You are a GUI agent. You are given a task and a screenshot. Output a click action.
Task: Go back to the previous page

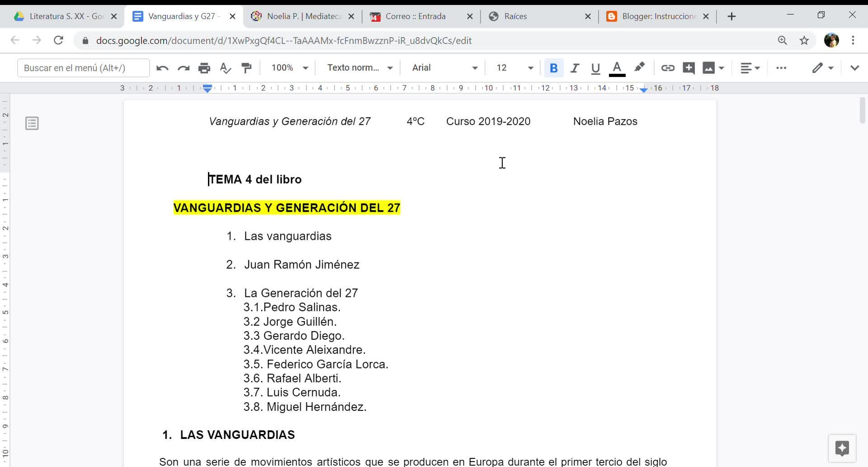[15, 40]
